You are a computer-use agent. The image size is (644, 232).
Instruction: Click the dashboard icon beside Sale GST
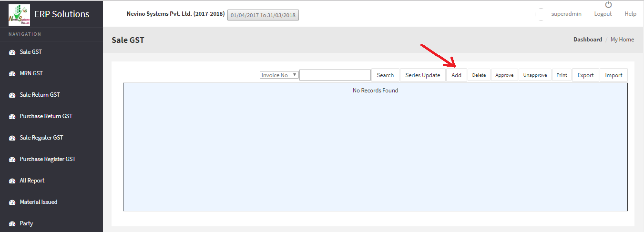[x=12, y=52]
